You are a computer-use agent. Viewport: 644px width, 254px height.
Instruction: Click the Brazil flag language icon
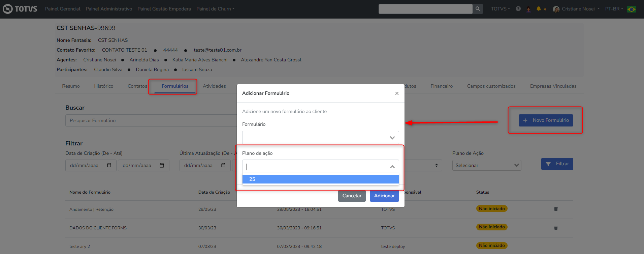pos(632,9)
